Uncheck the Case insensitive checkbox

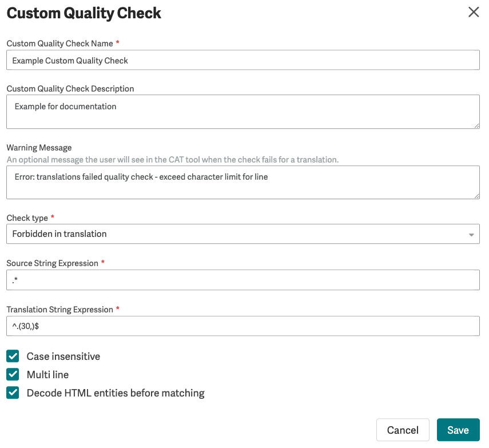pyautogui.click(x=13, y=356)
